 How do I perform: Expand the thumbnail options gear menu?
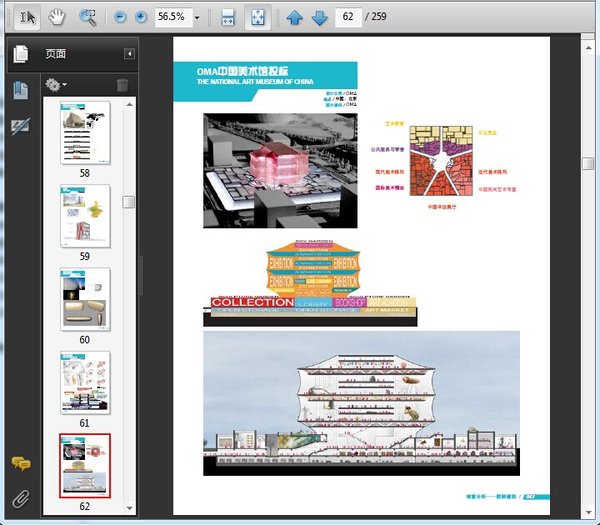point(56,85)
